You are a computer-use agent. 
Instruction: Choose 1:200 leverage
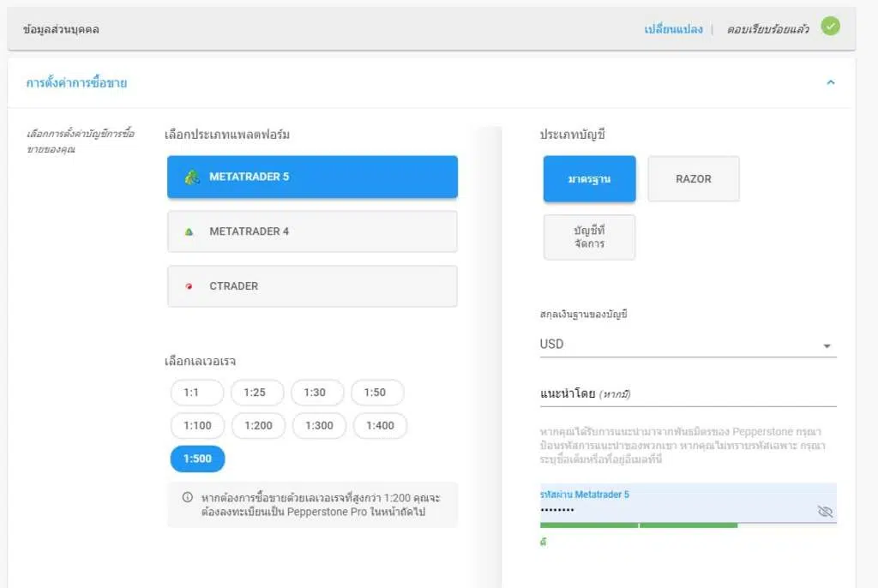coord(258,426)
